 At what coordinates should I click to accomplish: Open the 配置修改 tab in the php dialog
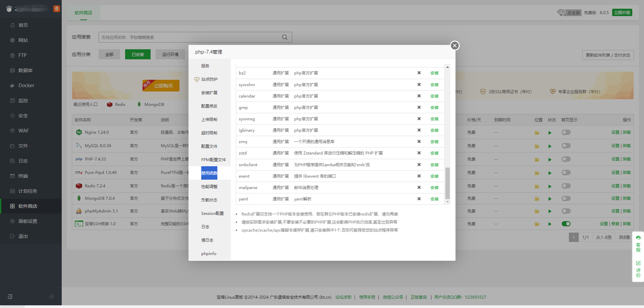pyautogui.click(x=210, y=106)
